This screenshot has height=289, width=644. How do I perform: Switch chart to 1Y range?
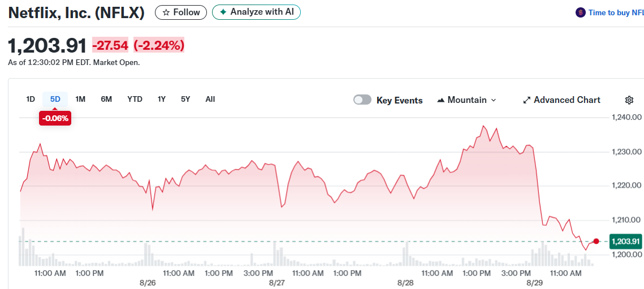pyautogui.click(x=161, y=99)
